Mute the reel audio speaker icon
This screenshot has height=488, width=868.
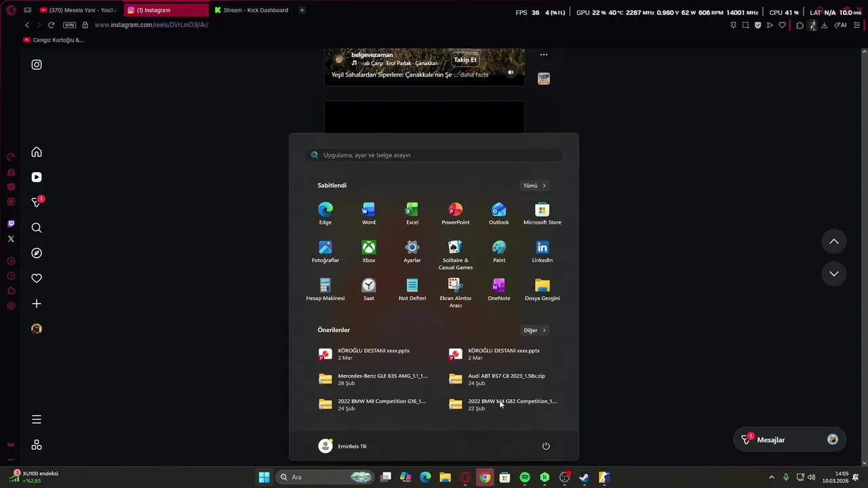point(511,73)
